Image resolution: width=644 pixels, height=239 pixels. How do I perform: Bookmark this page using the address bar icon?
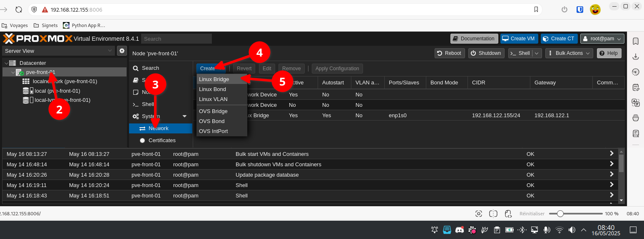[537, 10]
